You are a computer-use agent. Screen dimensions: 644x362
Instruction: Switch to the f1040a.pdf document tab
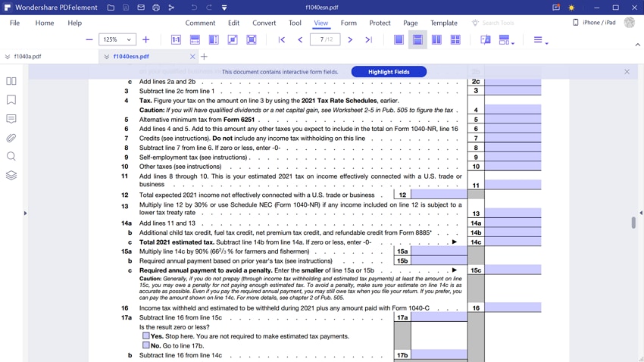point(27,56)
